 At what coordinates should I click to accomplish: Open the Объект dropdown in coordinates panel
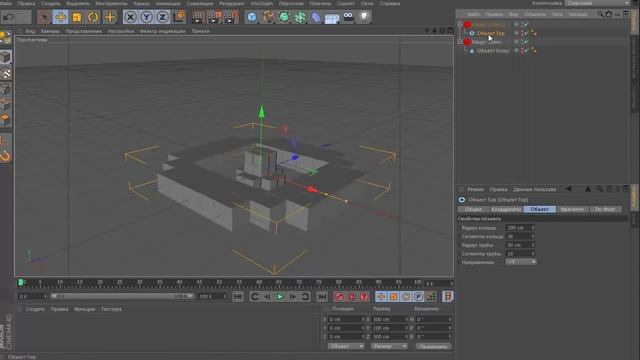click(x=346, y=347)
